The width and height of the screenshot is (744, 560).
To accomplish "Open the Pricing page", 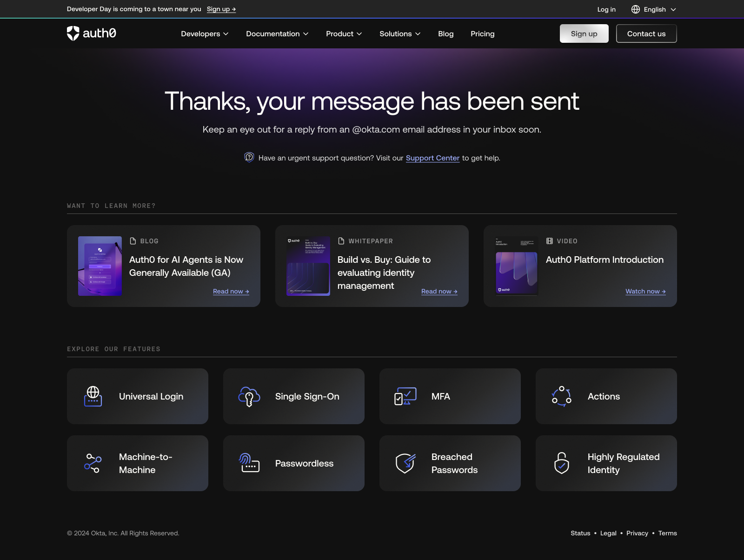I will [x=483, y=34].
